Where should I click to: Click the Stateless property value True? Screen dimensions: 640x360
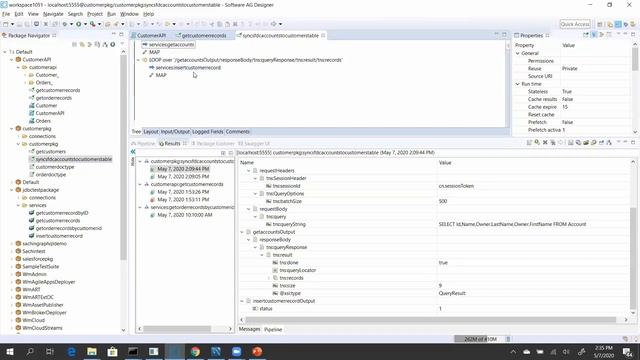[567, 92]
